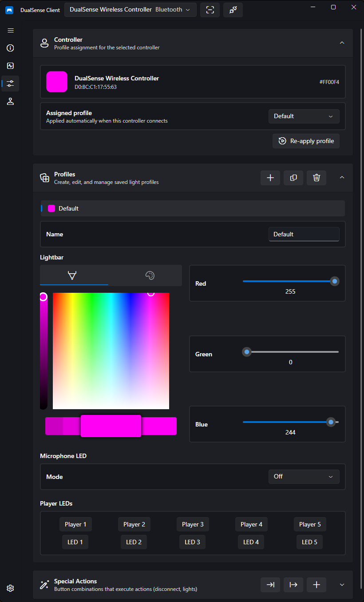Select the Default profile in list
Image resolution: width=364 pixels, height=602 pixels.
(x=193, y=208)
